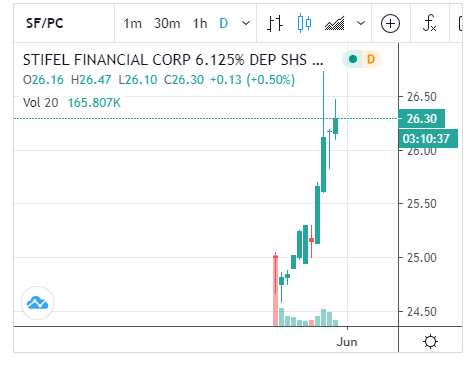Select the Bars chart style icon
The height and width of the screenshot is (369, 468).
275,24
